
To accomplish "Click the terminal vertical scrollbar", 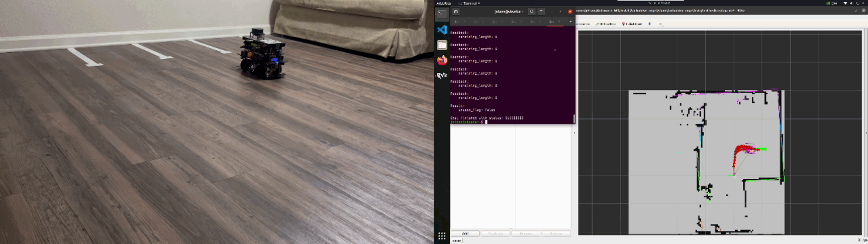I will tap(574, 119).
